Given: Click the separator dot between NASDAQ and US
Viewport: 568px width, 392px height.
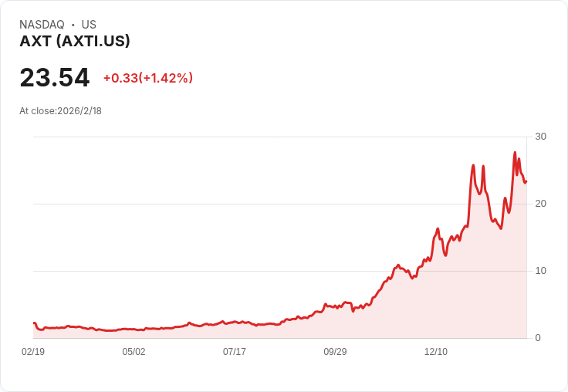Looking at the screenshot, I should pyautogui.click(x=73, y=25).
